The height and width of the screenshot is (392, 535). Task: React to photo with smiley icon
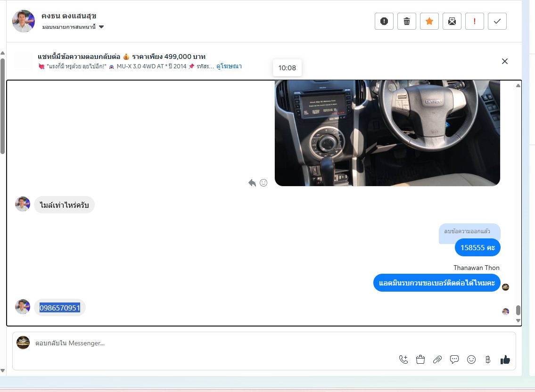tap(263, 183)
